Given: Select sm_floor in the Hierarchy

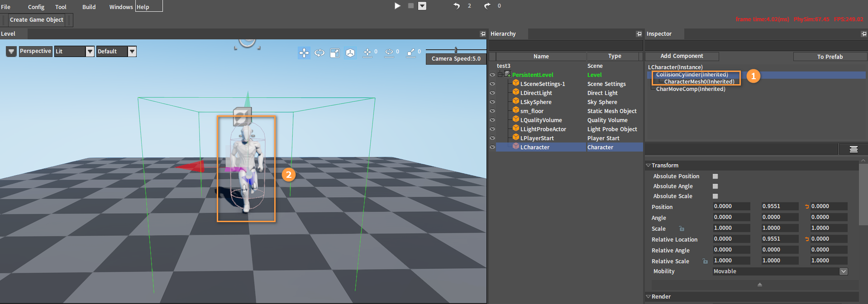Looking at the screenshot, I should 532,111.
